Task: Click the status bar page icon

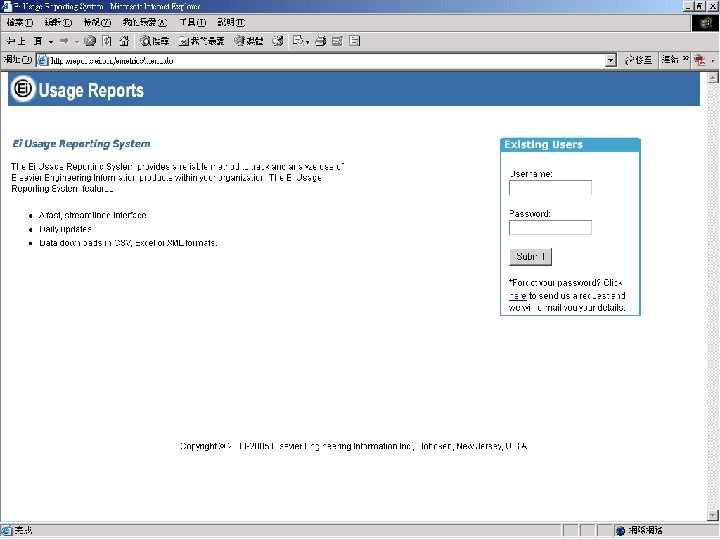Action: [6, 530]
